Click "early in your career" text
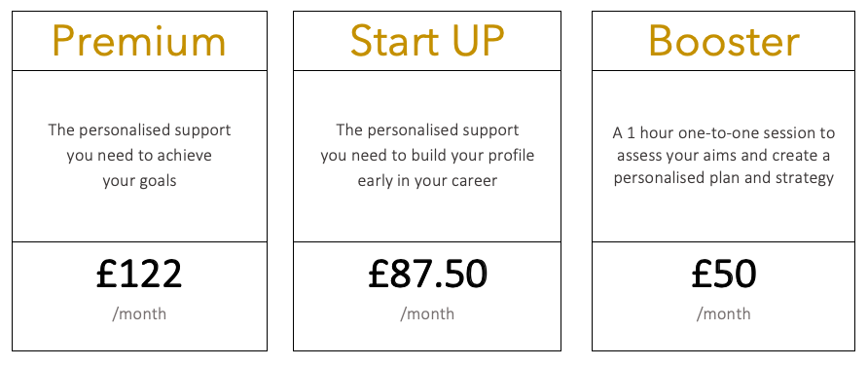868x367 pixels. [427, 180]
